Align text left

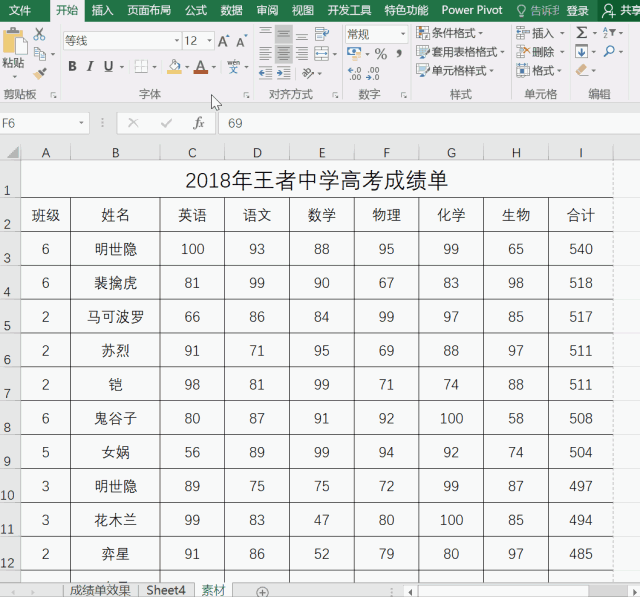265,53
